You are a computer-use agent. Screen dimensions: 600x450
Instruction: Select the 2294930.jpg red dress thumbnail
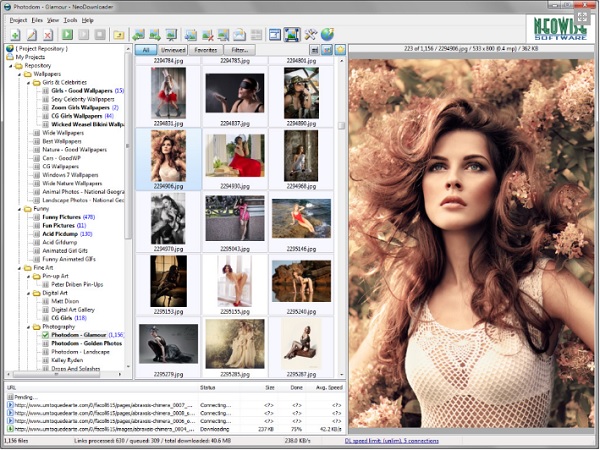(234, 156)
